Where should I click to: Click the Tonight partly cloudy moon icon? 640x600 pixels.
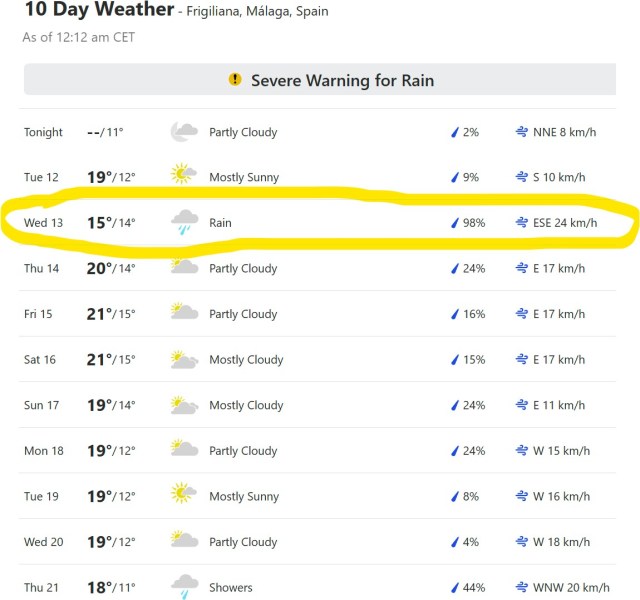coord(183,132)
